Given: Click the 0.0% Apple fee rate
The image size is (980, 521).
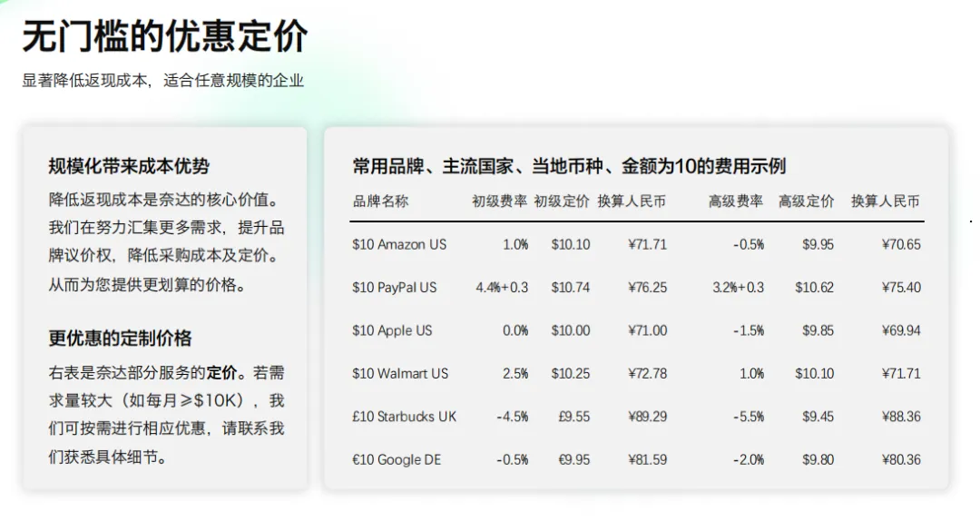Looking at the screenshot, I should (x=515, y=331).
